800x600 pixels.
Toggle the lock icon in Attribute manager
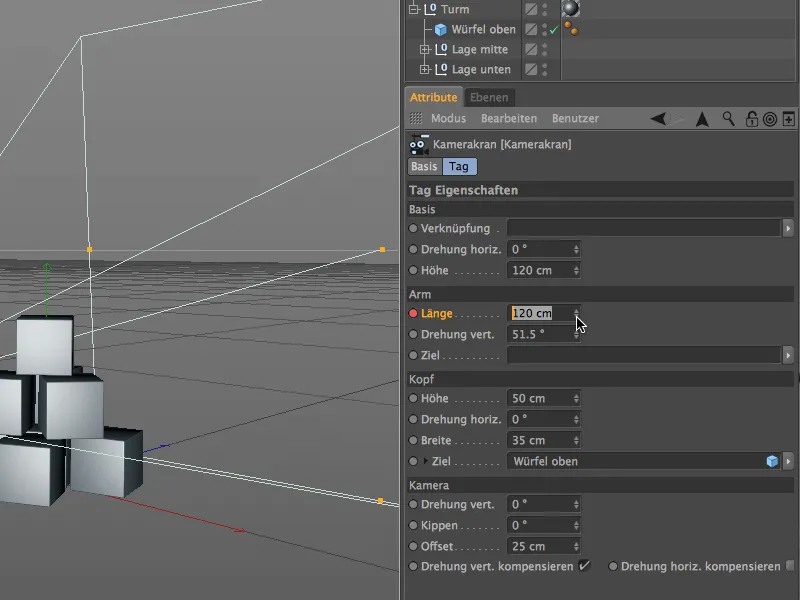751,119
